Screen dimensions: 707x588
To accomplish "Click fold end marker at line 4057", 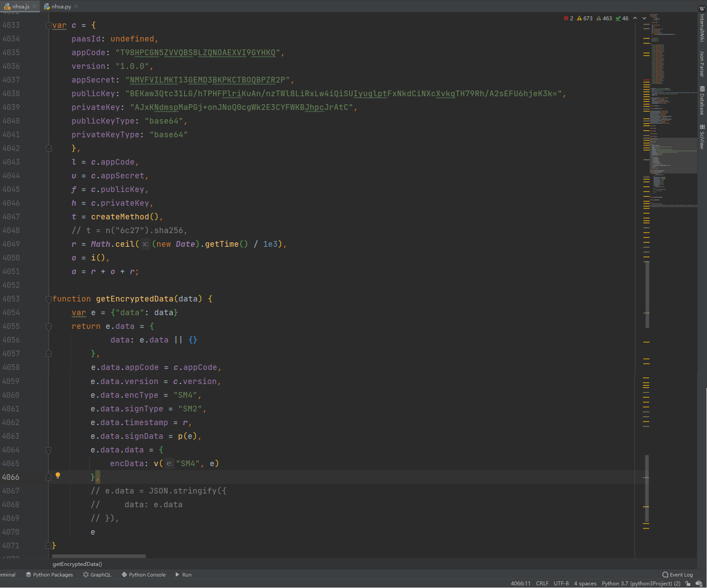I will 49,354.
